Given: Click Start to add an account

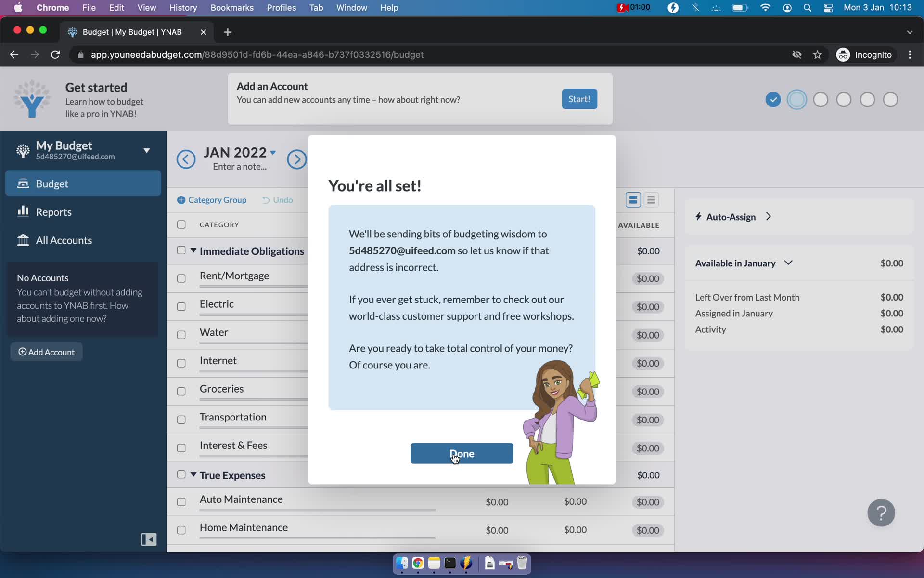Looking at the screenshot, I should (578, 99).
